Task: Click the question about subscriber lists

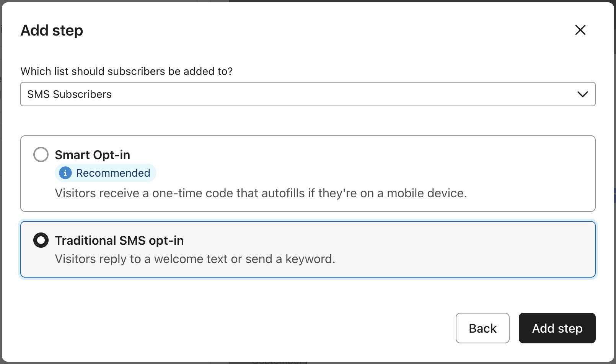Action: point(127,71)
